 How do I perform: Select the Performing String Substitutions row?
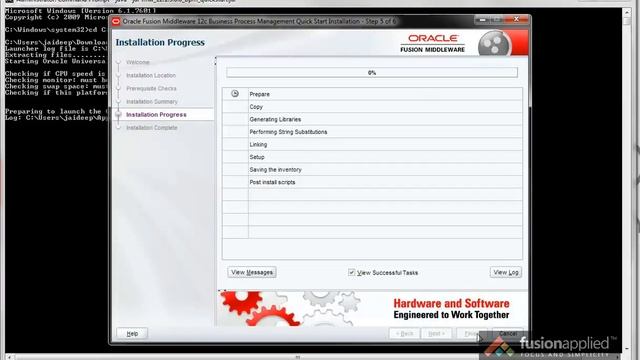[372, 132]
